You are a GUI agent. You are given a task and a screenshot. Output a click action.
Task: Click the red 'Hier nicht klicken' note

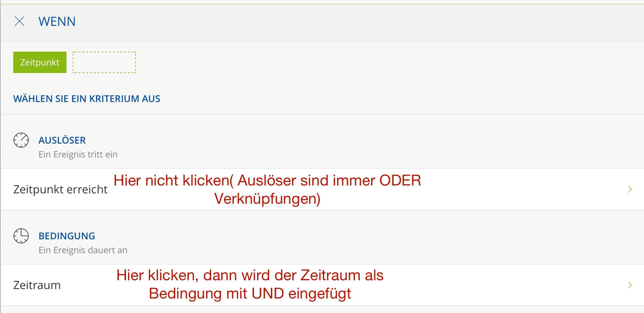tap(172, 181)
